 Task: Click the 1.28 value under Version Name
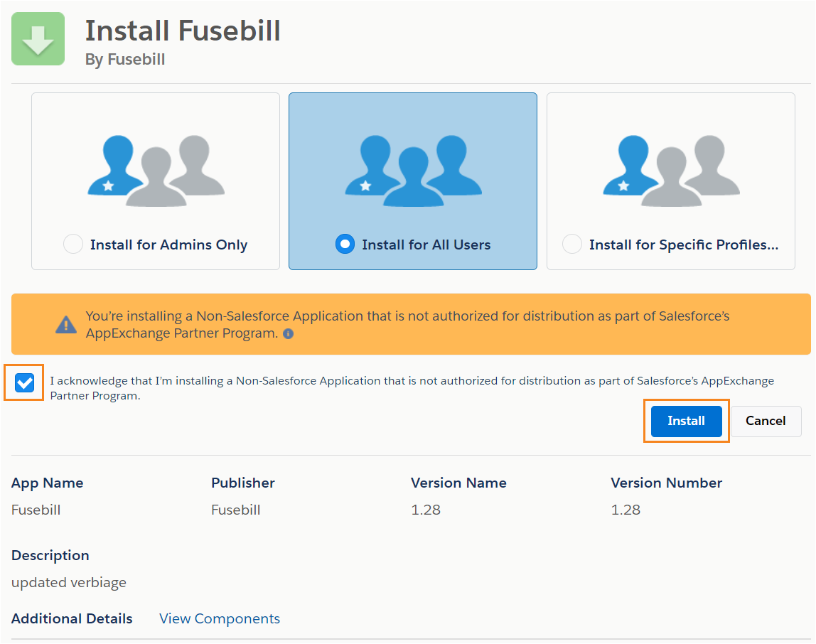point(426,510)
